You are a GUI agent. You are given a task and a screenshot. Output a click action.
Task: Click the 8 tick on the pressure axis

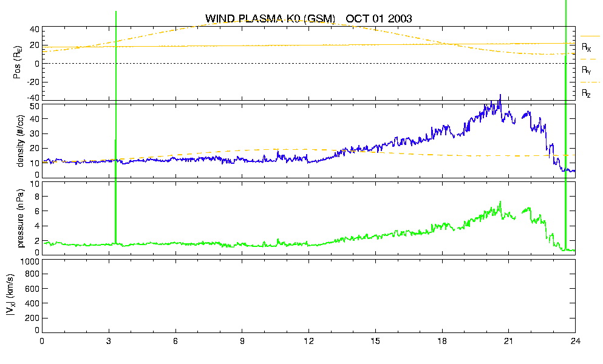[37, 197]
